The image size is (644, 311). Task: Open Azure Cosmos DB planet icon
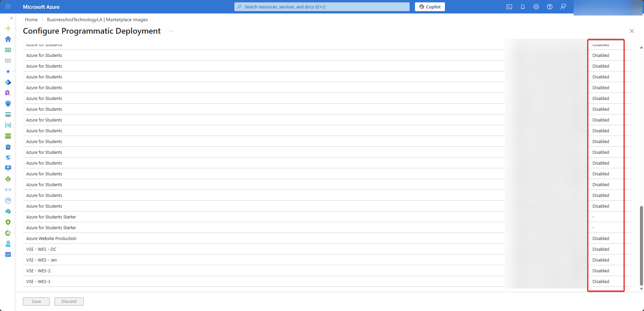coord(8,158)
